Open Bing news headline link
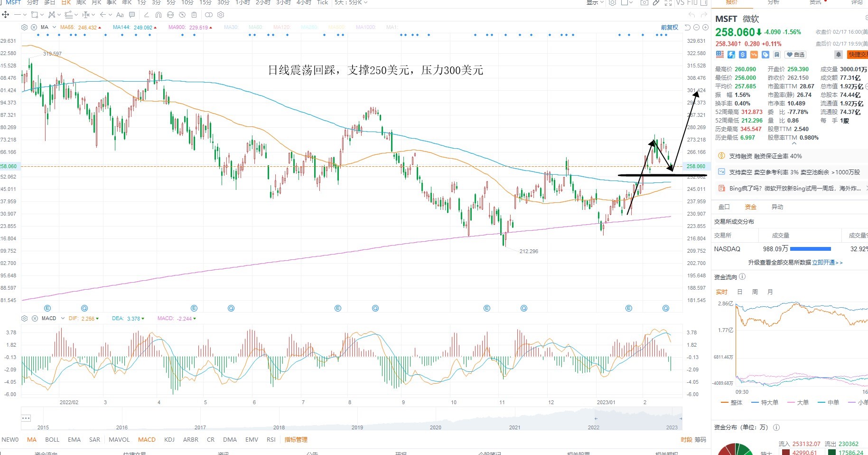This screenshot has width=868, height=455. (795, 188)
